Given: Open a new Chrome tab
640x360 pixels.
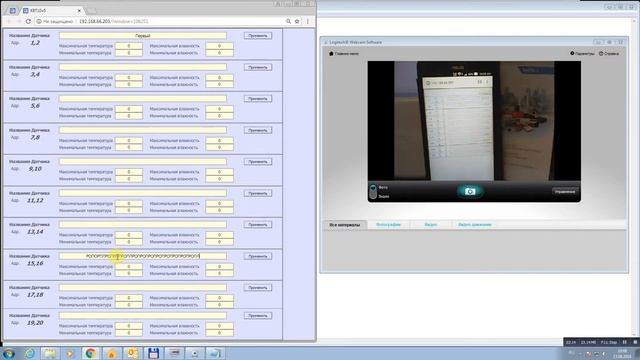Looking at the screenshot, I should [91, 10].
